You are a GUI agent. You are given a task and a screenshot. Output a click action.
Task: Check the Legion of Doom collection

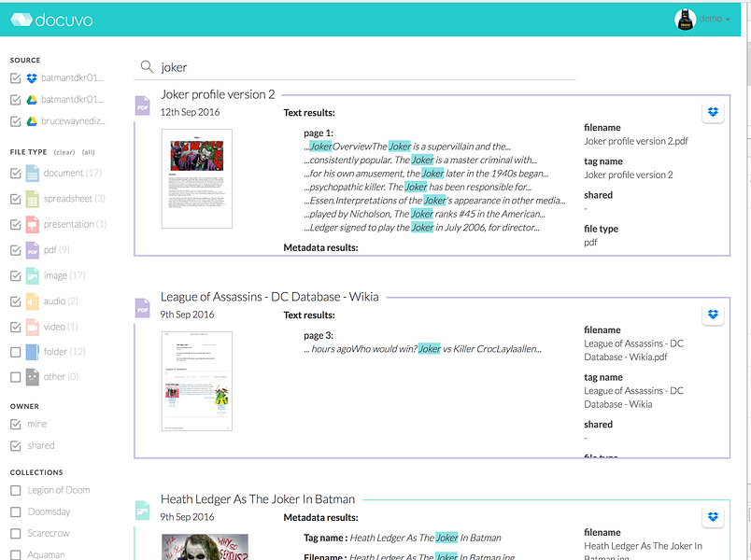pos(15,491)
